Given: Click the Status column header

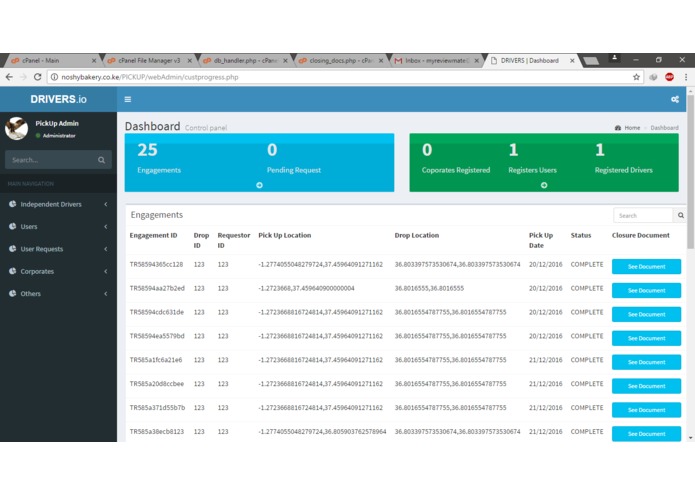Looking at the screenshot, I should click(x=581, y=235).
